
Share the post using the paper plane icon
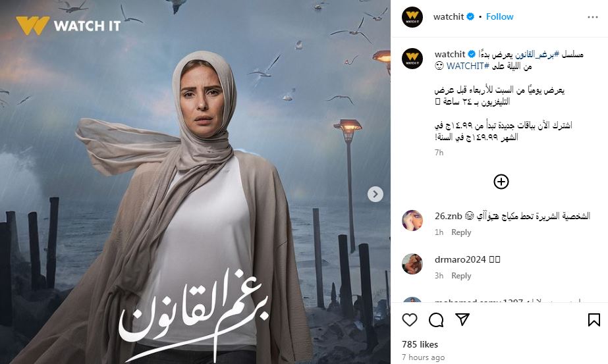tap(462, 319)
